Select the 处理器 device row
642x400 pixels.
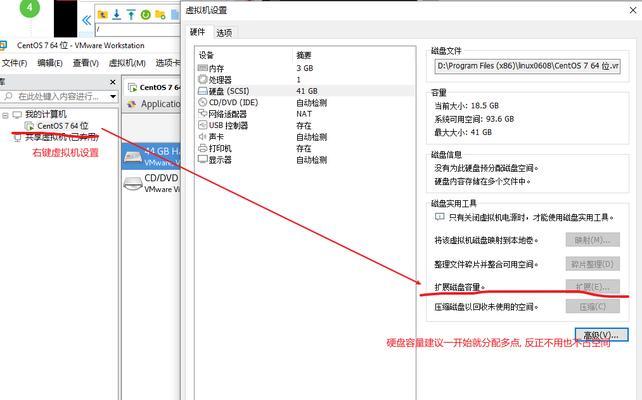coord(305,79)
